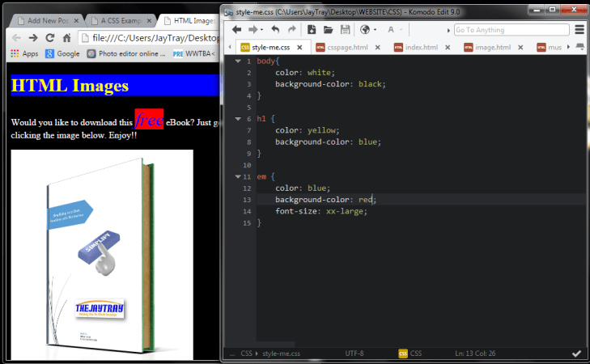Undo the last edit in Komodo
The width and height of the screenshot is (590, 364).
click(x=275, y=29)
